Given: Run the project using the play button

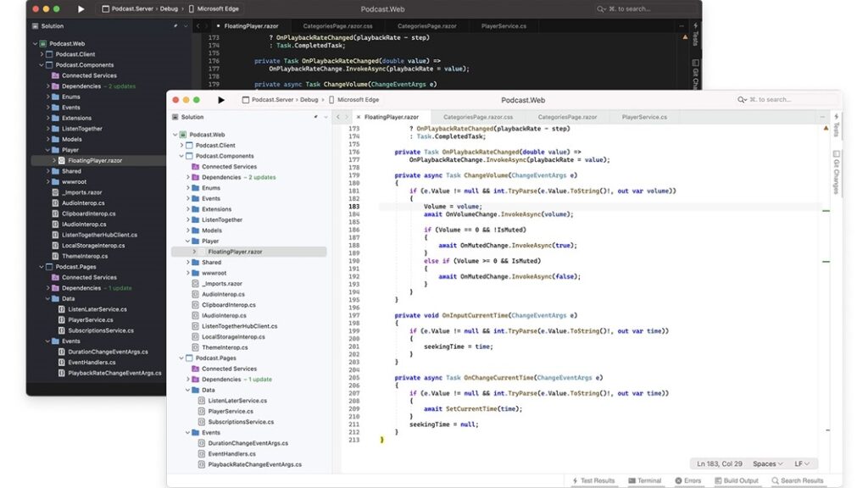Looking at the screenshot, I should tap(222, 99).
